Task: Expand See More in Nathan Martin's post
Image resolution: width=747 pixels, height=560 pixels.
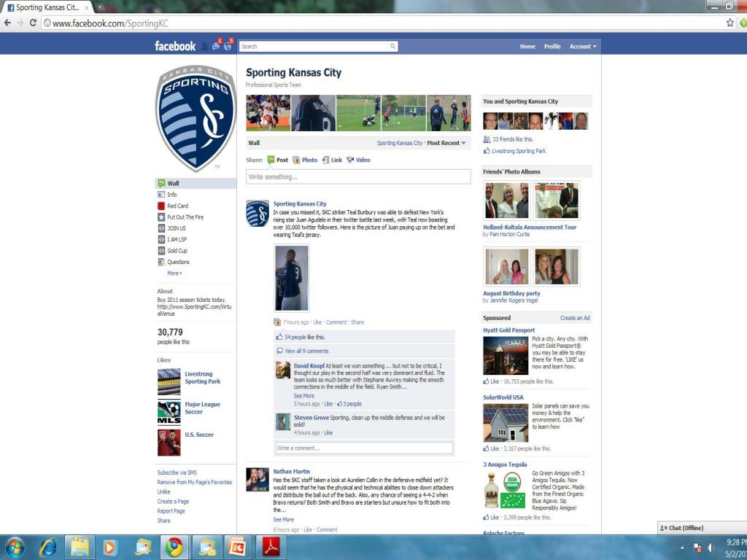Action: (x=284, y=519)
